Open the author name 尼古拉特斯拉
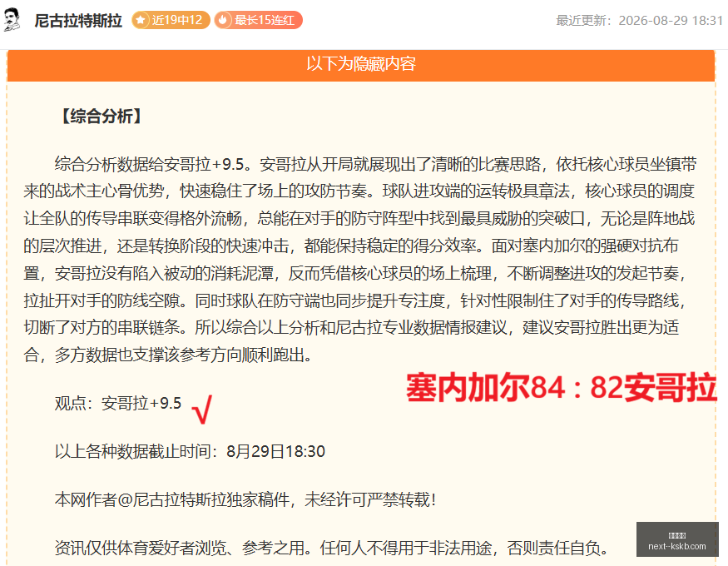The width and height of the screenshot is (728, 566). (x=78, y=21)
